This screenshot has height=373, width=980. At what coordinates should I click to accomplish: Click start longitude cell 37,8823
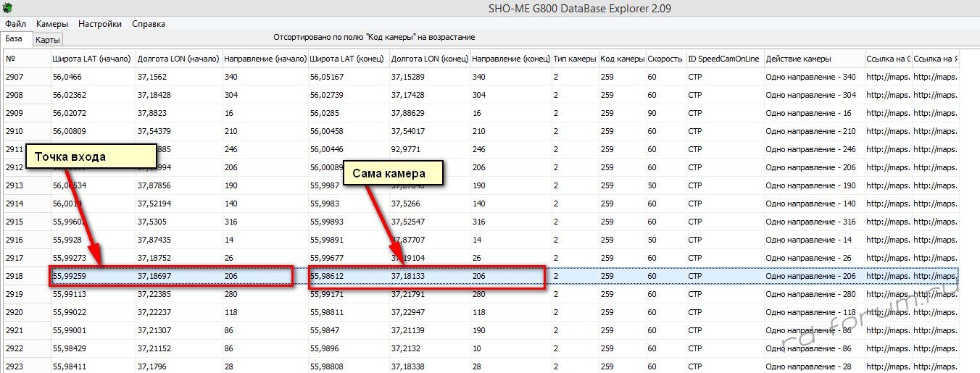click(x=178, y=113)
